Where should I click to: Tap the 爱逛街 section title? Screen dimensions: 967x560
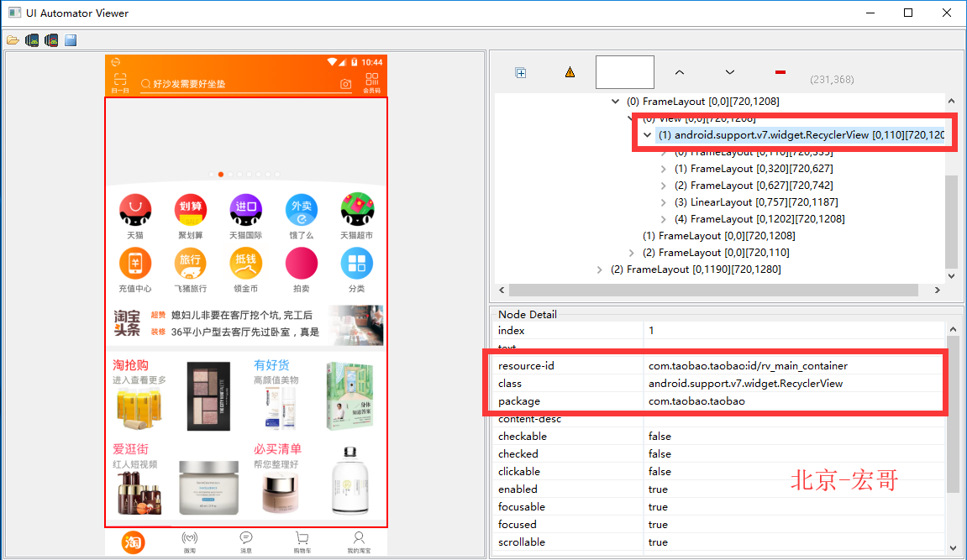pos(130,449)
